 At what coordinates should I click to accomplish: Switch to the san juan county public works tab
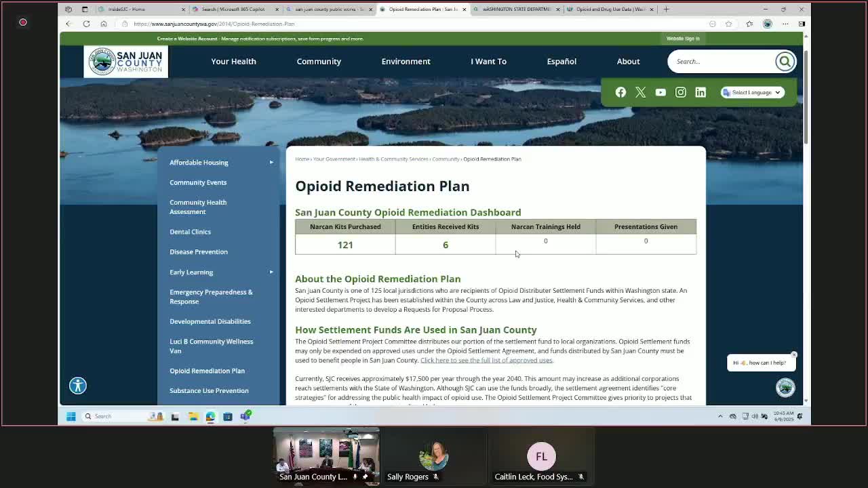328,9
